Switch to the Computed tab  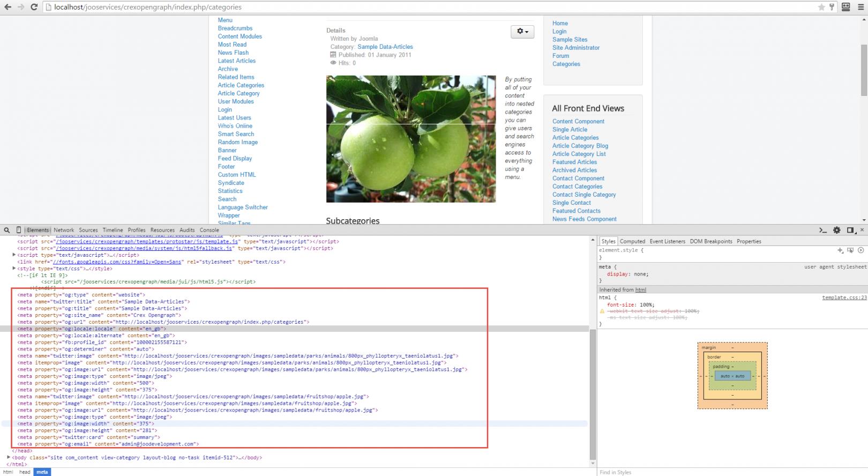pos(633,241)
